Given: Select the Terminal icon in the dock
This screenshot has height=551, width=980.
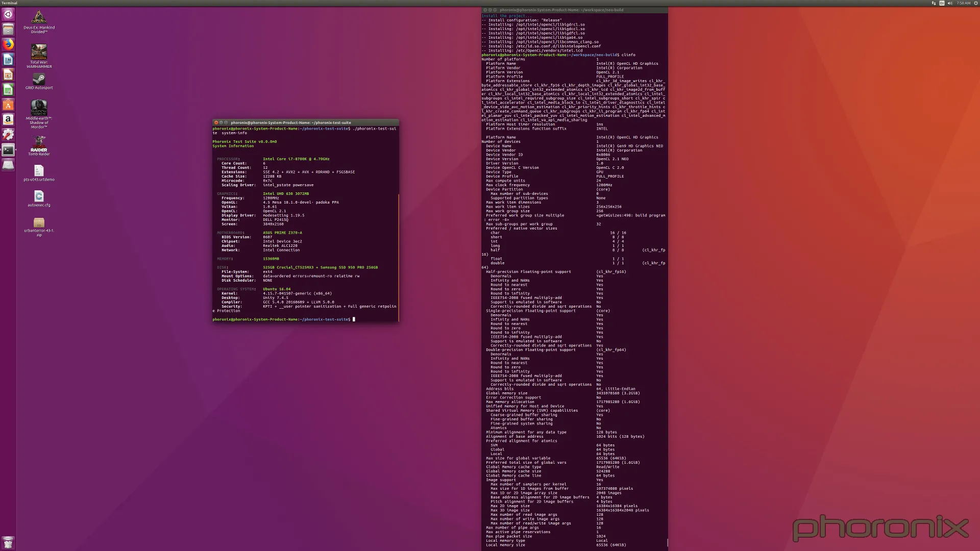Looking at the screenshot, I should coord(8,150).
